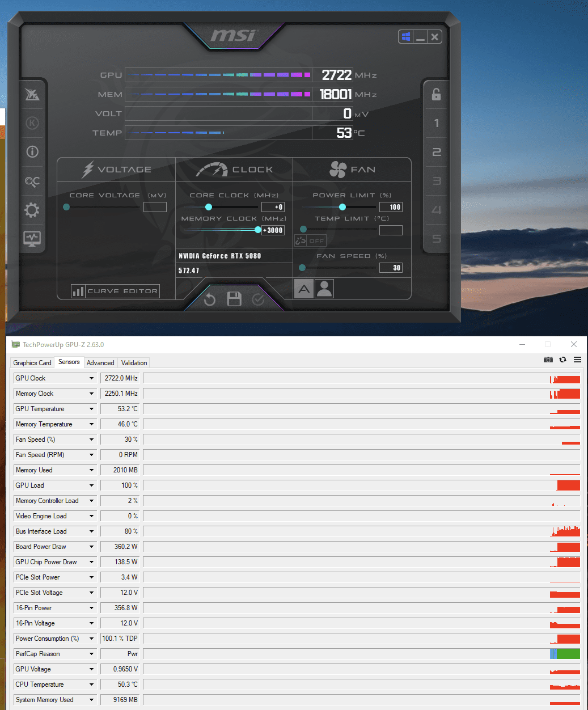
Task: Open GPU Temperature sensor dropdown
Action: [x=91, y=409]
